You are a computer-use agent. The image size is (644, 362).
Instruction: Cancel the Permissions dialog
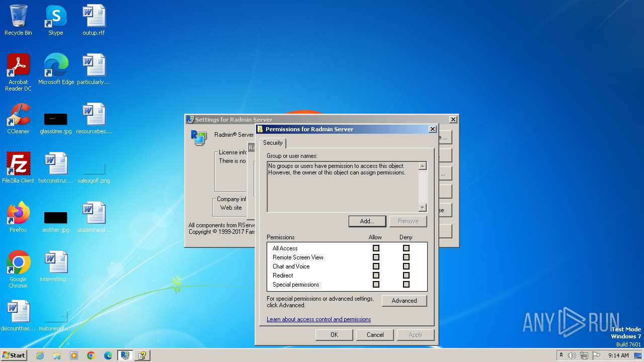(x=375, y=335)
